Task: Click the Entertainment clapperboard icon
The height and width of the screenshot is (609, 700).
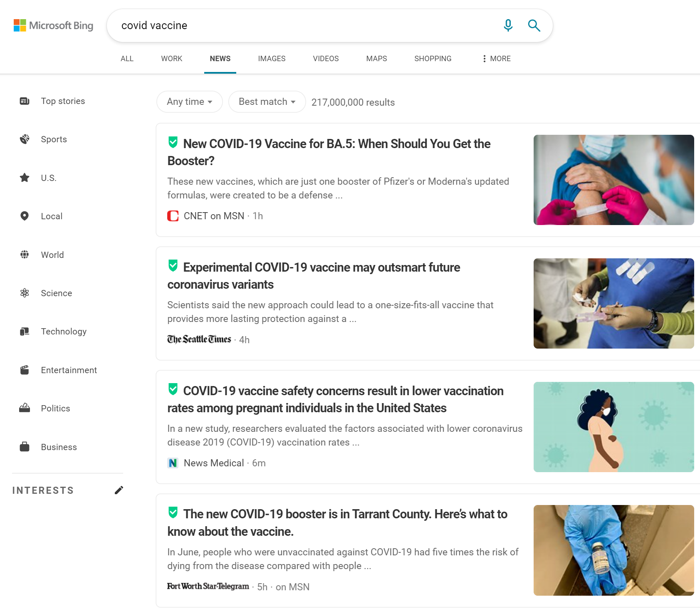Action: point(25,370)
